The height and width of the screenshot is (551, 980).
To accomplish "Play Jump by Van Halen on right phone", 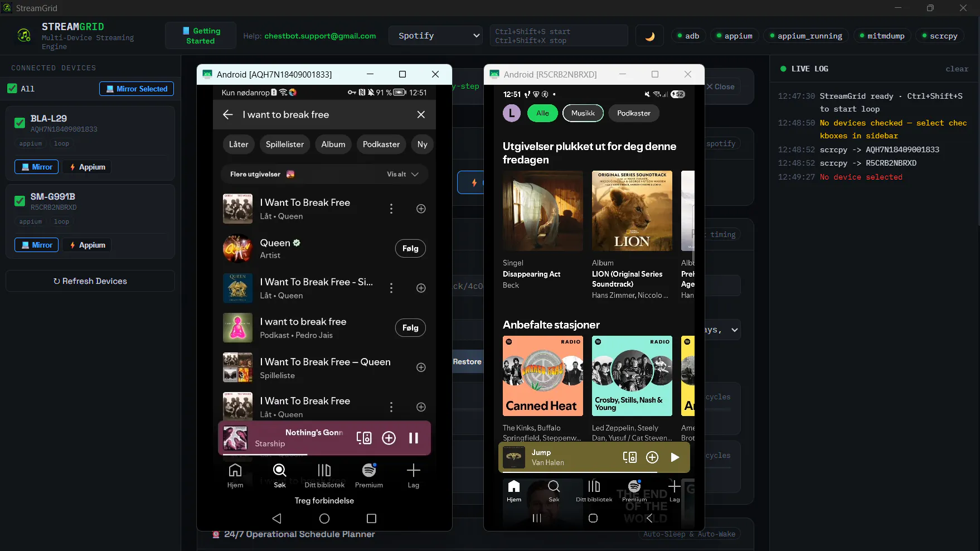I will pos(675,457).
